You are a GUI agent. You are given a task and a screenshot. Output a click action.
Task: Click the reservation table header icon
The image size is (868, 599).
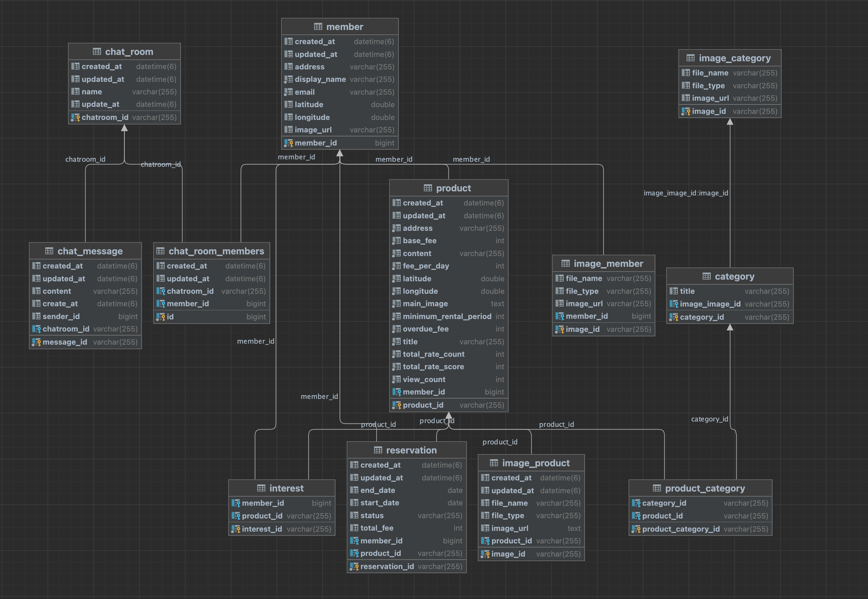378,450
